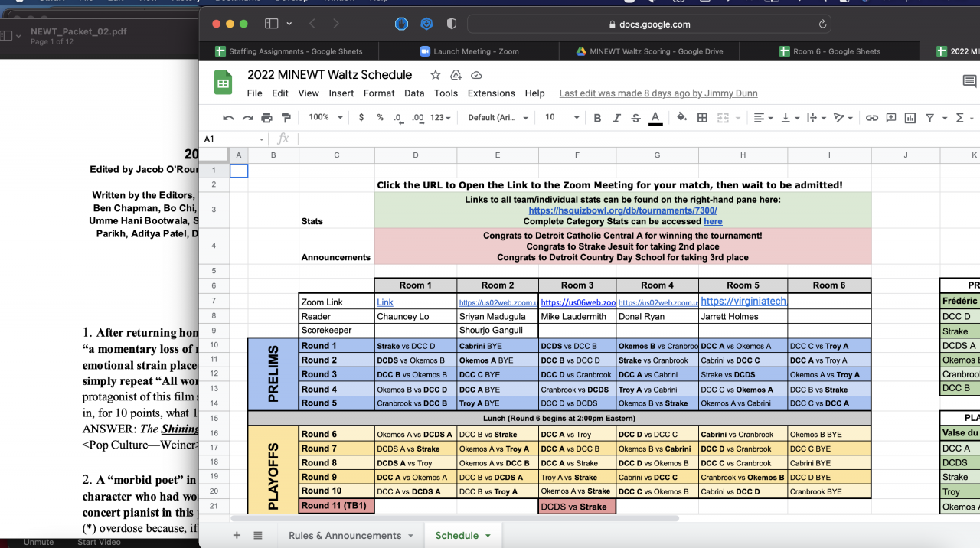980x548 pixels.
Task: Open the hsquizbowl.org tournament stats link
Action: pos(622,210)
